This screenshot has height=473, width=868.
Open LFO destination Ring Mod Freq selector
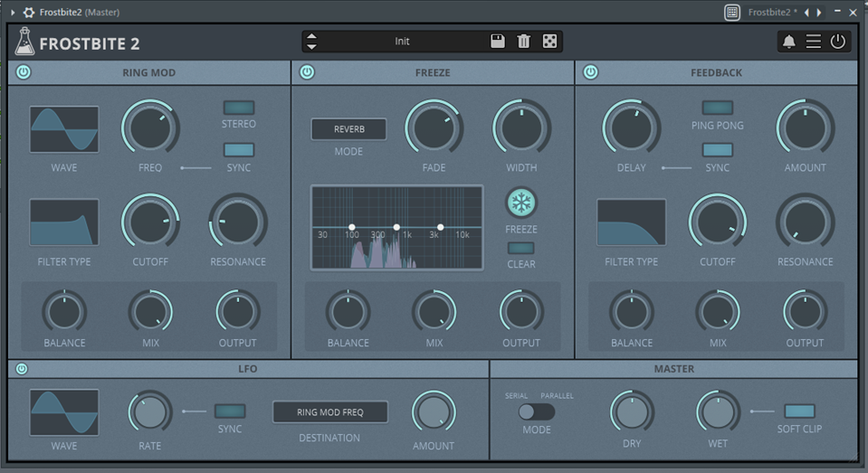(x=330, y=412)
